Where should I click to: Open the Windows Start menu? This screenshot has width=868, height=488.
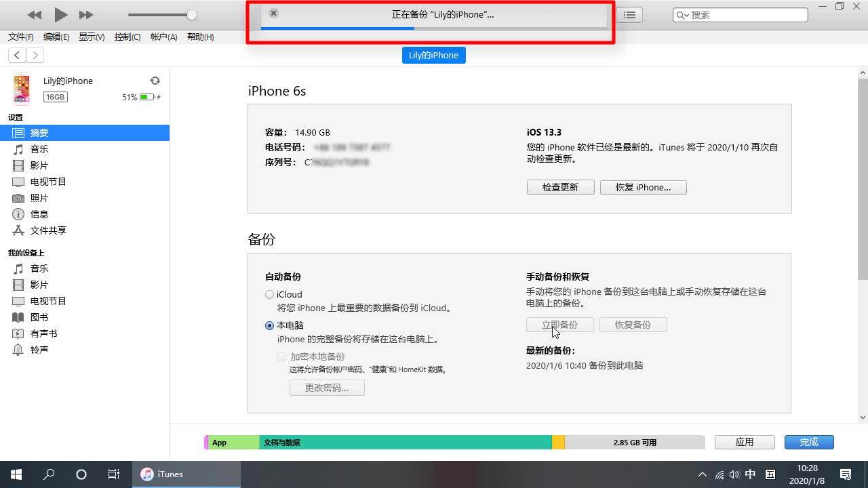tap(16, 474)
